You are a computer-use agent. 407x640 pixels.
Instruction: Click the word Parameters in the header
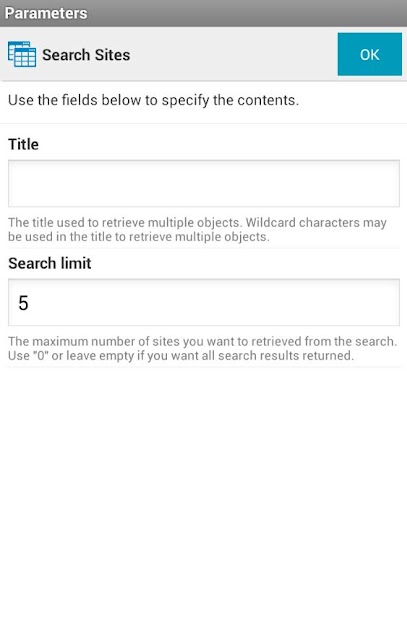(x=46, y=13)
